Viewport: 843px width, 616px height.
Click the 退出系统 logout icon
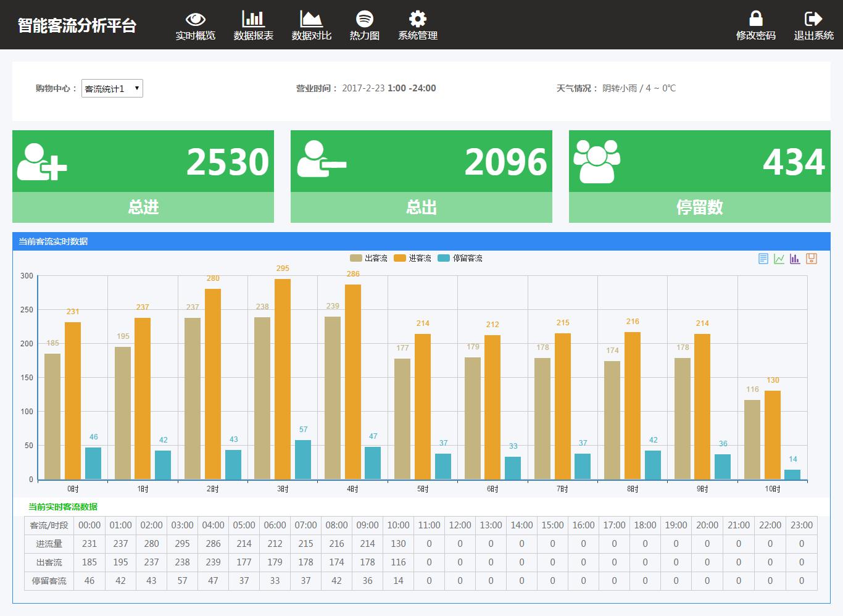coord(813,19)
